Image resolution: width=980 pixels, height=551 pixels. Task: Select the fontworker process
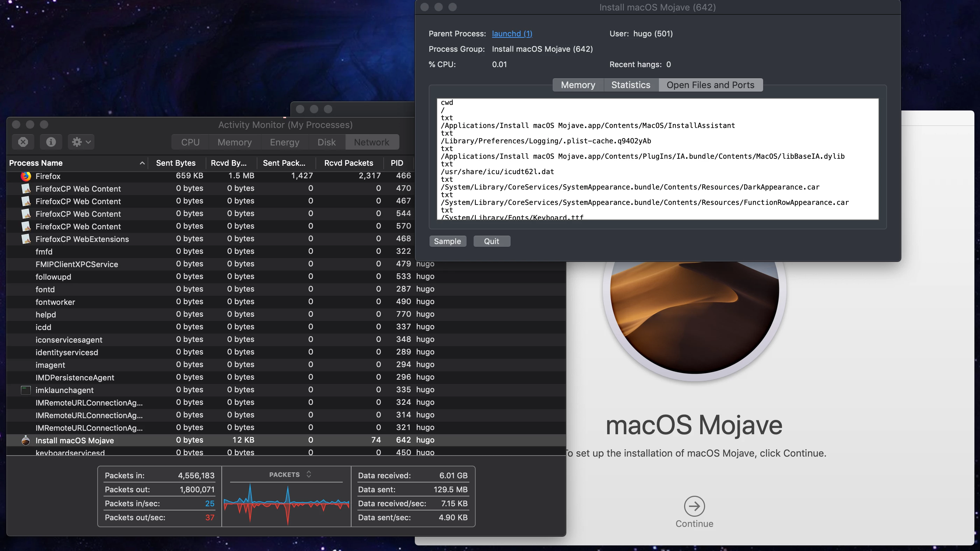point(286,302)
